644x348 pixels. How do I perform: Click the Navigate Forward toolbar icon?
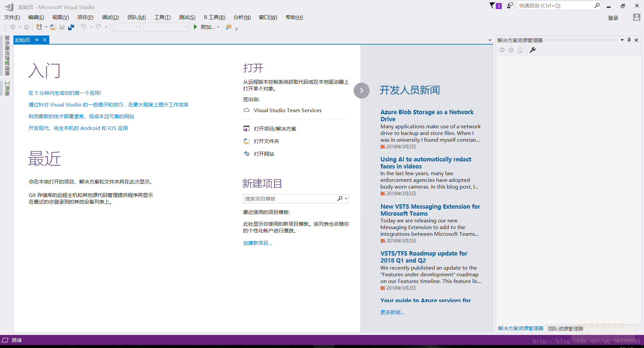click(x=26, y=27)
